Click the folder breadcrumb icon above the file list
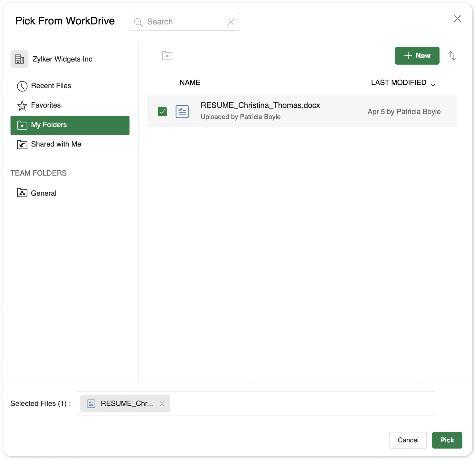Viewport: 476px width, 460px height. (x=167, y=56)
